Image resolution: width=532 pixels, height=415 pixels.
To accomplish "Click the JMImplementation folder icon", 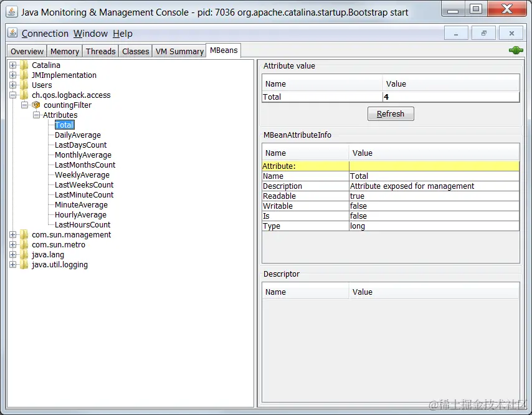I will tap(23, 75).
